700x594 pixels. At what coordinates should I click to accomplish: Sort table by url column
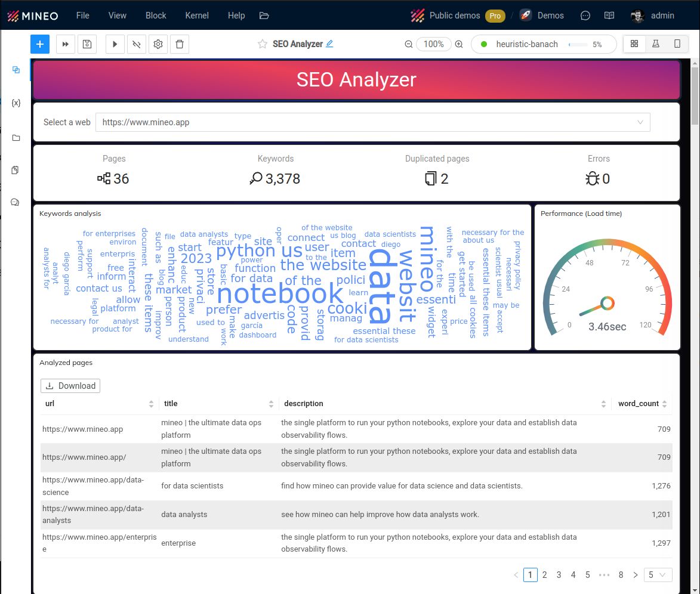coord(152,404)
